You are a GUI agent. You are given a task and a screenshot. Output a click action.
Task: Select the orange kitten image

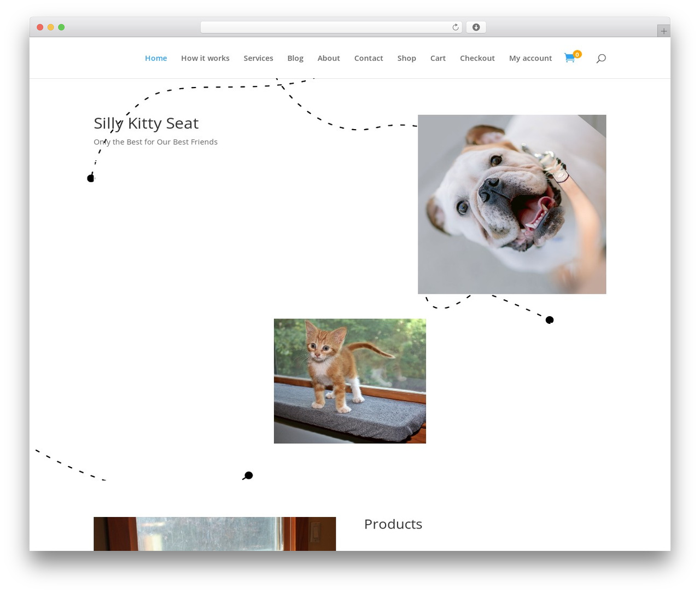[x=350, y=381]
